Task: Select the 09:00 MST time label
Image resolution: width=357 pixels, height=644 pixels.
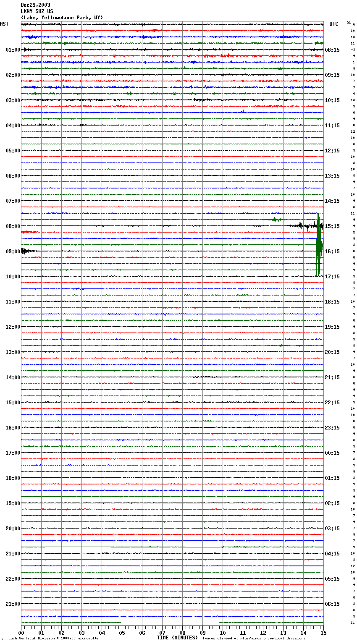Action: 13,251
